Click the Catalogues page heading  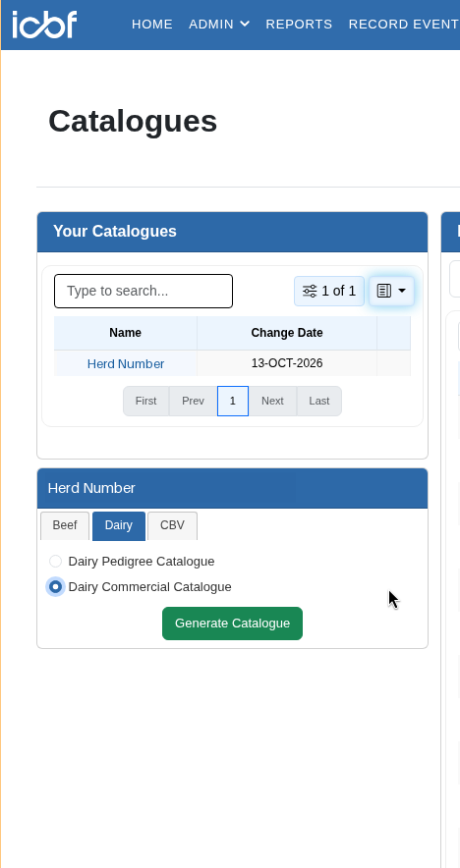click(x=133, y=121)
